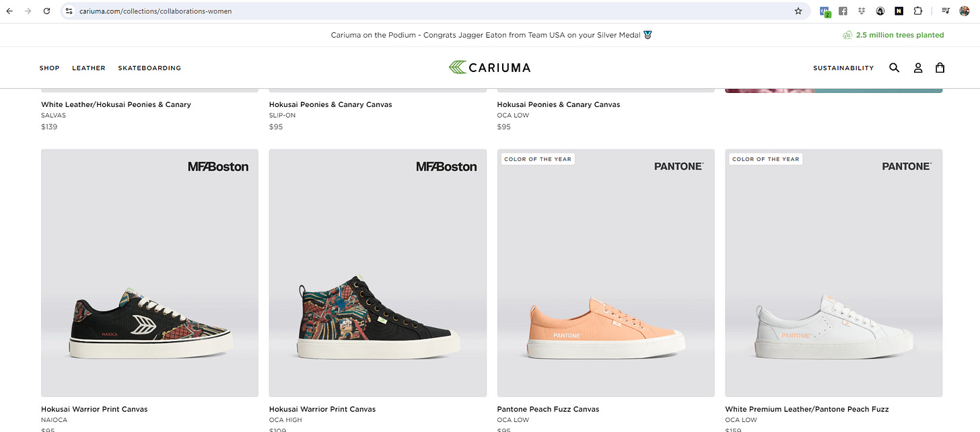Open the media control icon
980x432 pixels.
[x=946, y=11]
